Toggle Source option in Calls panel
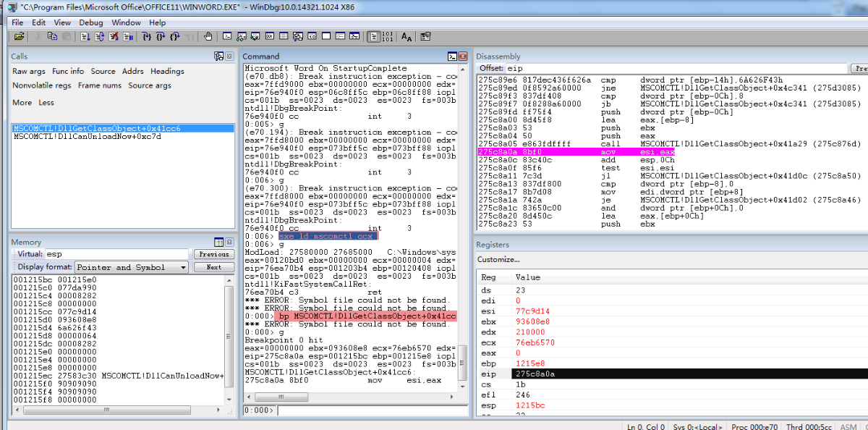 pos(103,71)
